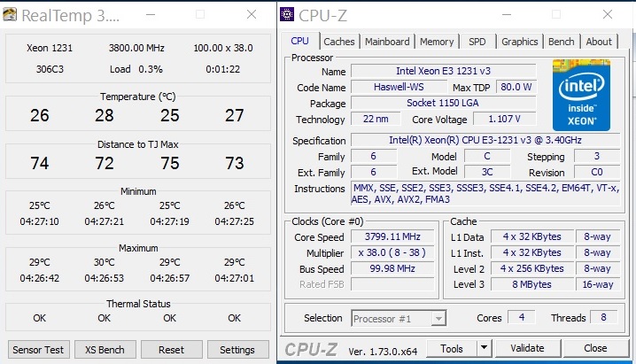Click the maximum temperature 30°C entry

click(105, 262)
